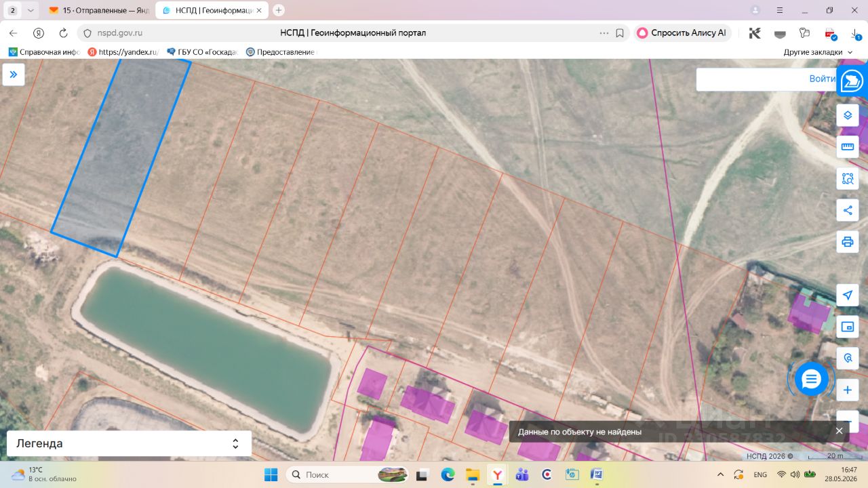Activate the area search selection tool
This screenshot has height=488, width=868.
848,178
